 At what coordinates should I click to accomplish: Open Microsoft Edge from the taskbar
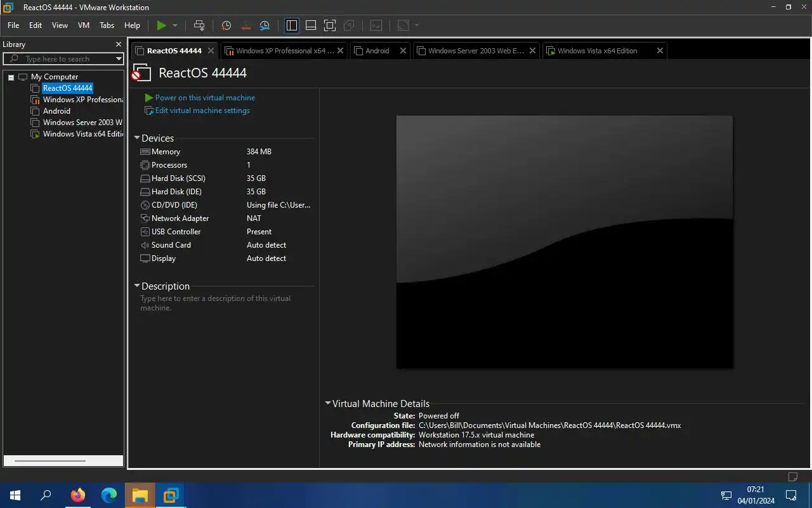[x=109, y=495]
